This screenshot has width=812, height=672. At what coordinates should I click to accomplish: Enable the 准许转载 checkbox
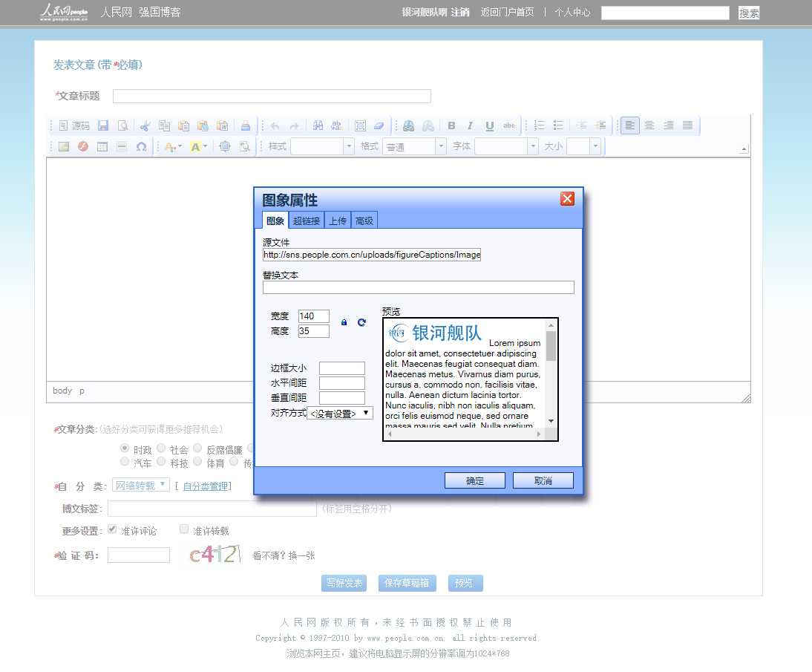[x=184, y=529]
